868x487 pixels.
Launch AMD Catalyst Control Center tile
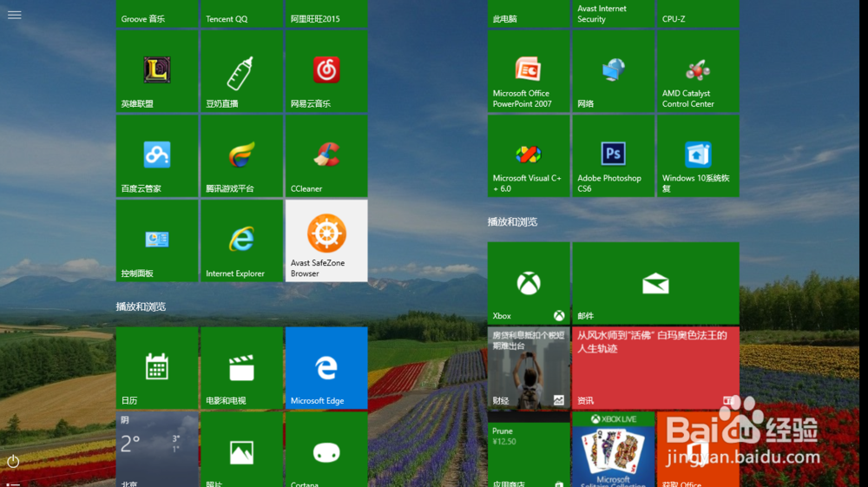coord(698,71)
